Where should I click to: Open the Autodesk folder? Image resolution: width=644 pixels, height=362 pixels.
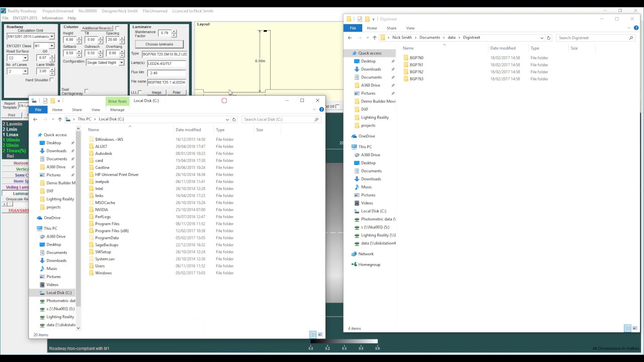[104, 153]
